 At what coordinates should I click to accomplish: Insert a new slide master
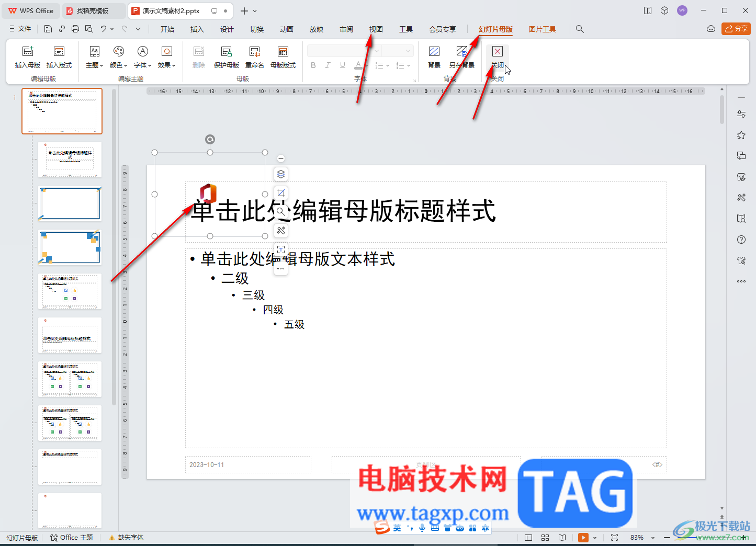28,57
